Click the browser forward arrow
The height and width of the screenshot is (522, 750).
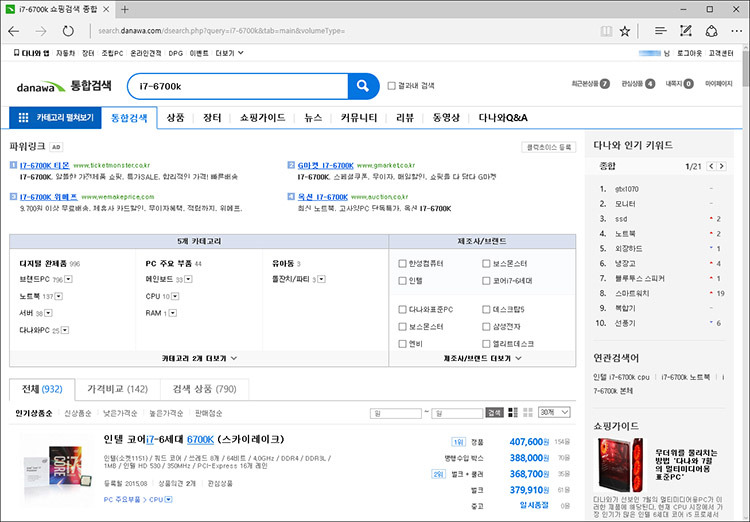[41, 31]
